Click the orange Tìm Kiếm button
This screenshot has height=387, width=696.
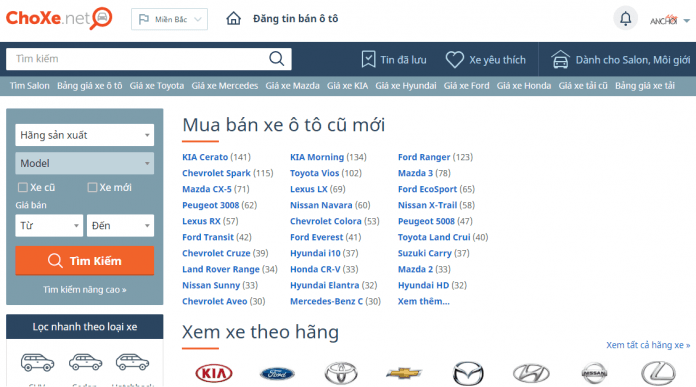pyautogui.click(x=84, y=261)
